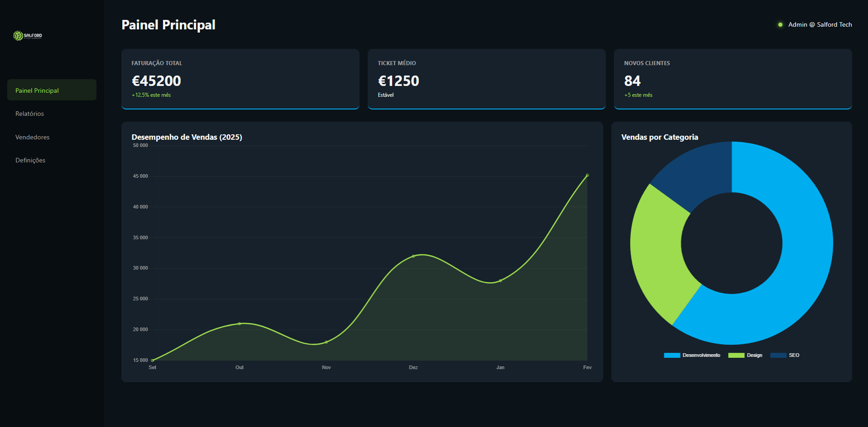
Task: Open Definições in the sidebar
Action: point(30,160)
